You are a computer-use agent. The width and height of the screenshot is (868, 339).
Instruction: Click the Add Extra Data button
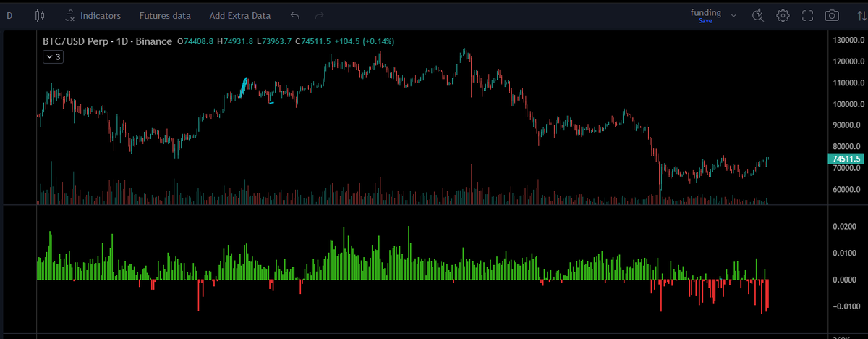pos(240,15)
